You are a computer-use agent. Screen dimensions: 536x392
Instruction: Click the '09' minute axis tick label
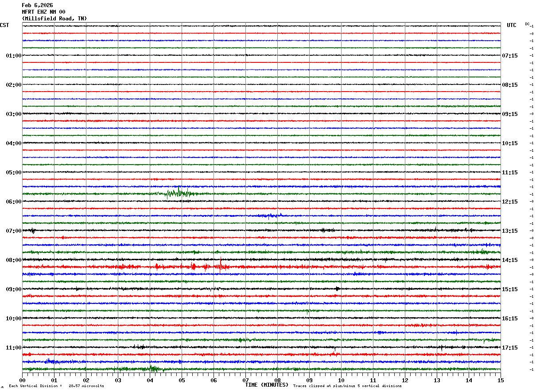pyautogui.click(x=309, y=380)
